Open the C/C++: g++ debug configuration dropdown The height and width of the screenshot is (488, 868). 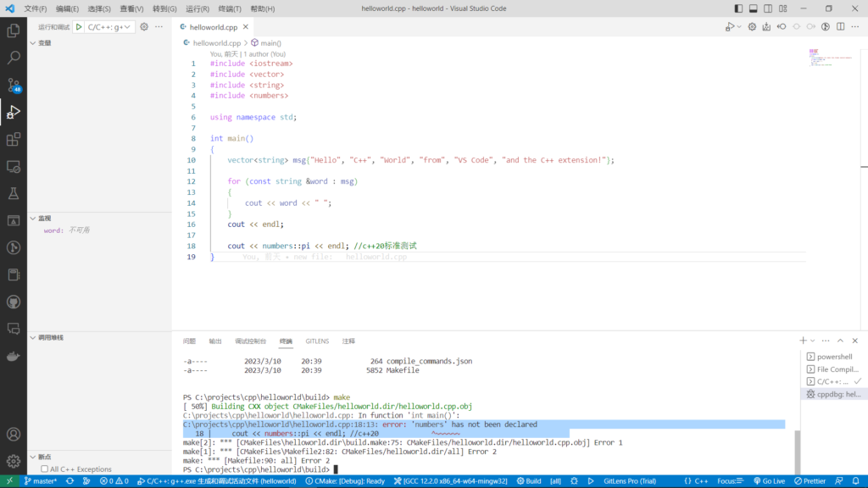[x=110, y=27]
